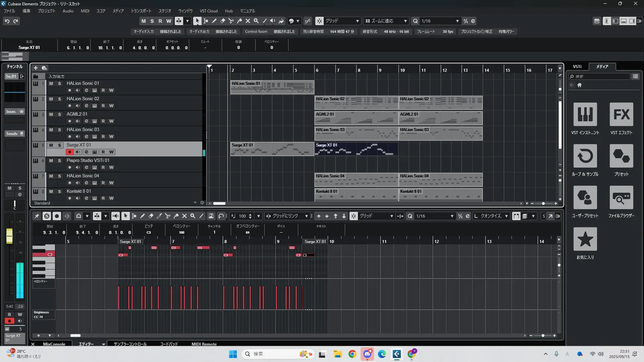Viewport: 644px width, 362px height.
Task: Click Undo arrow button
Action: tap(7, 21)
